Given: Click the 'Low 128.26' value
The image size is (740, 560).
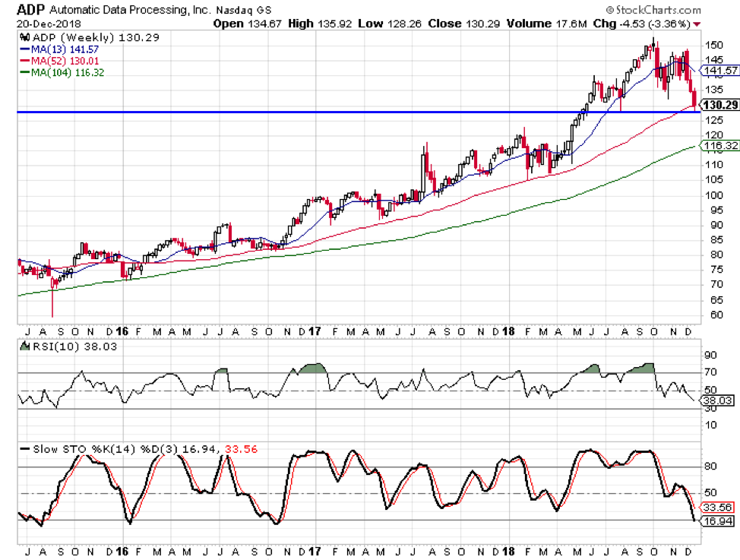Looking at the screenshot, I should (x=389, y=24).
